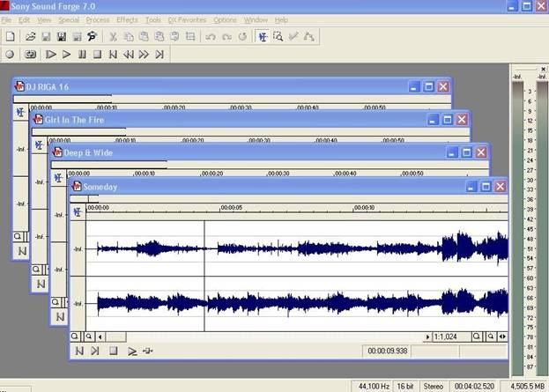
Task: Close the channel meters panel
Action: [x=543, y=69]
